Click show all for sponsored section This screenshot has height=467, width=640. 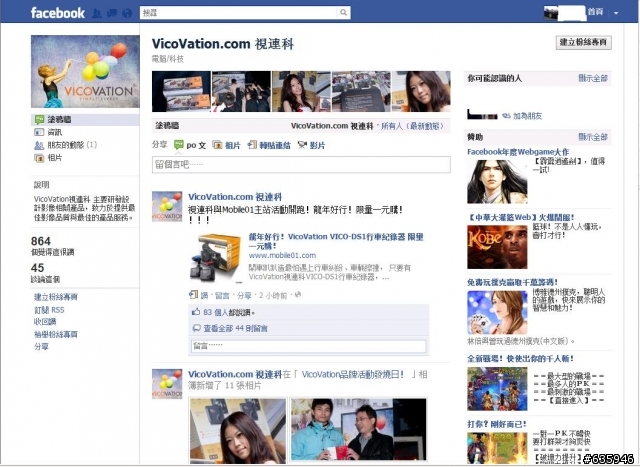pos(593,137)
